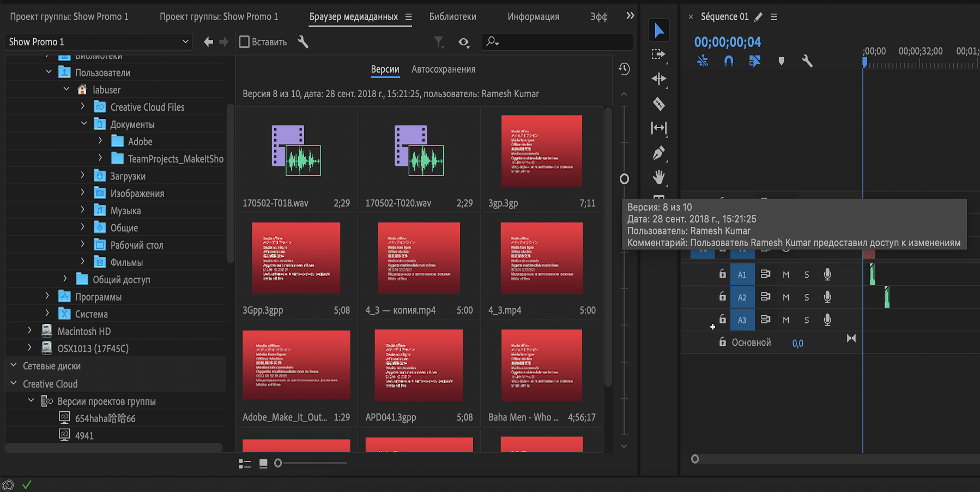
Task: Click the timeline timecode 00;00;00;04
Action: pyautogui.click(x=728, y=42)
